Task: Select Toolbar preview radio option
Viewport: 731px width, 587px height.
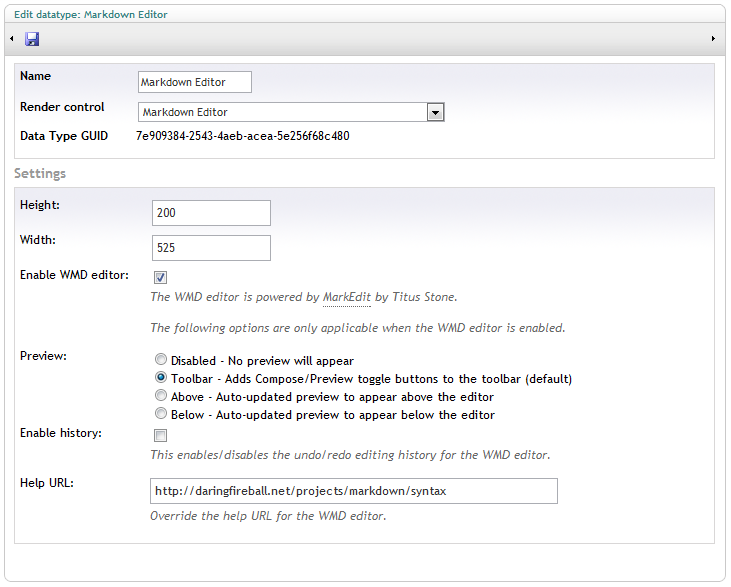Action: tap(161, 377)
